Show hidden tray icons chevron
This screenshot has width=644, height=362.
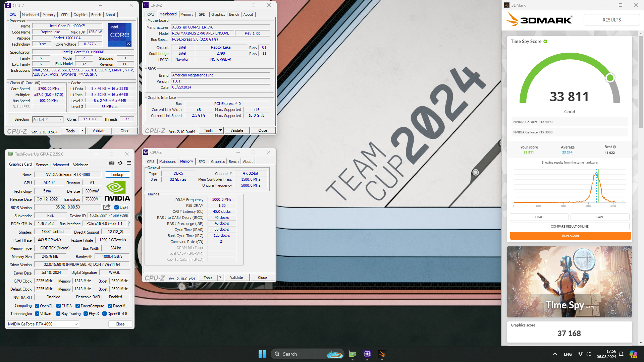555,354
